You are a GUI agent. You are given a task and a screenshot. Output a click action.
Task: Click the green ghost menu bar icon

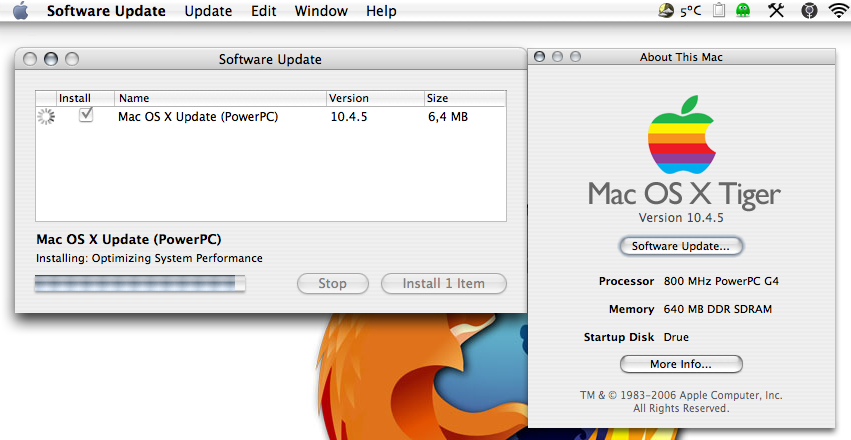743,10
